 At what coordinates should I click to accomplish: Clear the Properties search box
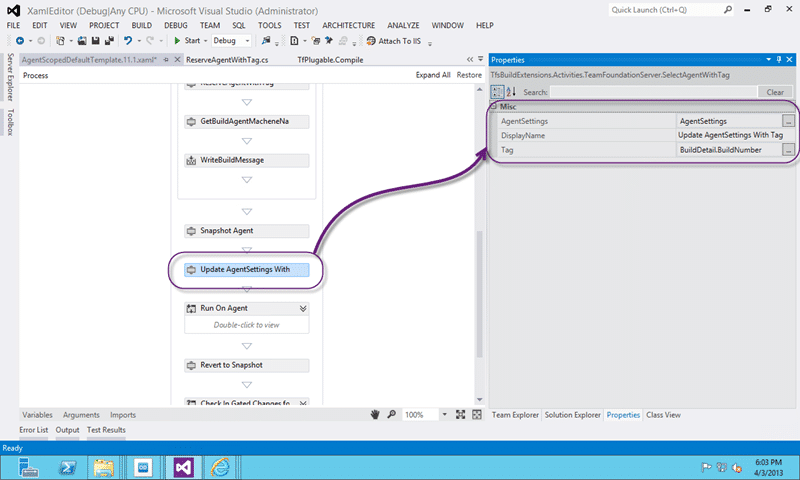coord(774,92)
